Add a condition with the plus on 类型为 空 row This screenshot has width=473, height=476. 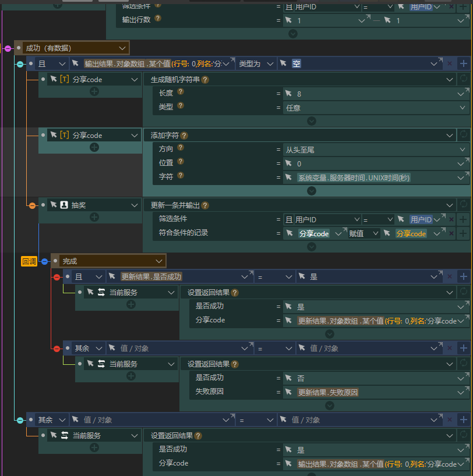(x=463, y=63)
